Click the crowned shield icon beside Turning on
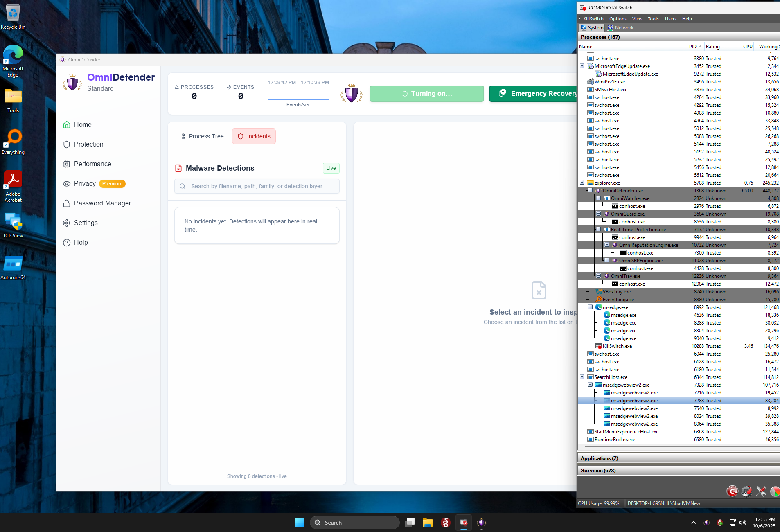Screen dimensions: 780x532 click(352, 94)
